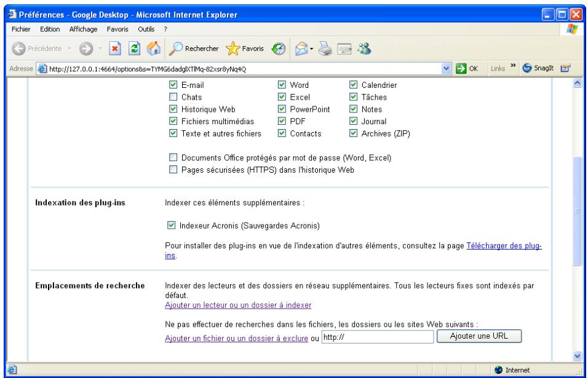The image size is (588, 378).
Task: Click the scrollbar up arrow
Action: point(578,83)
